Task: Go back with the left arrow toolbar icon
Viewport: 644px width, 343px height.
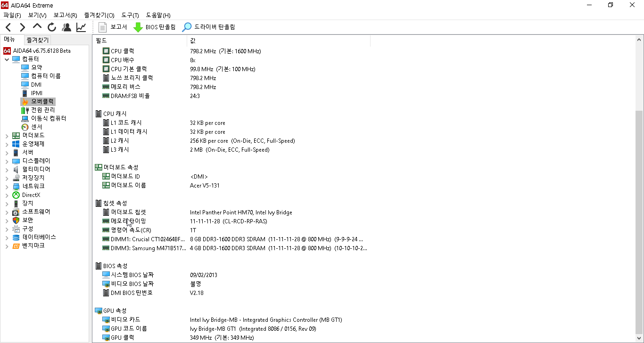Action: [x=8, y=27]
